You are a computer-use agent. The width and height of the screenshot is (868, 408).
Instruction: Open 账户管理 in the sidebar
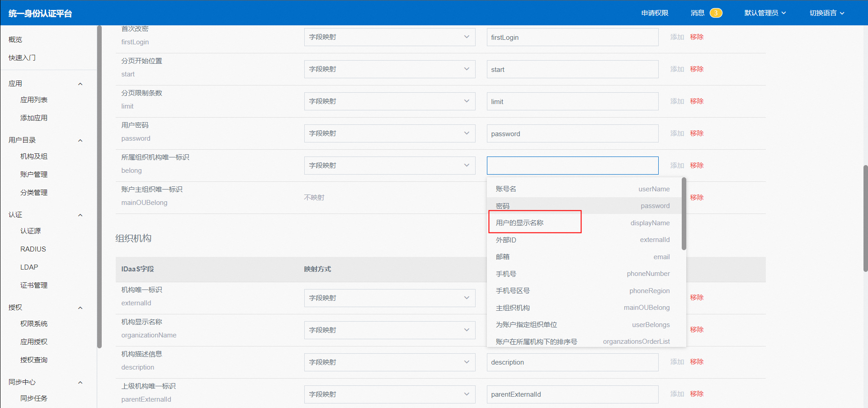click(x=34, y=174)
